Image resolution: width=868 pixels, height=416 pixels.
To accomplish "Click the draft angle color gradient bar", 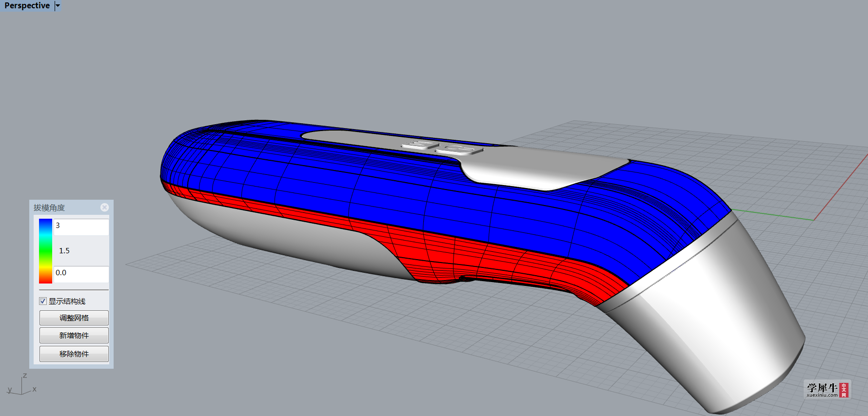I will (x=45, y=251).
